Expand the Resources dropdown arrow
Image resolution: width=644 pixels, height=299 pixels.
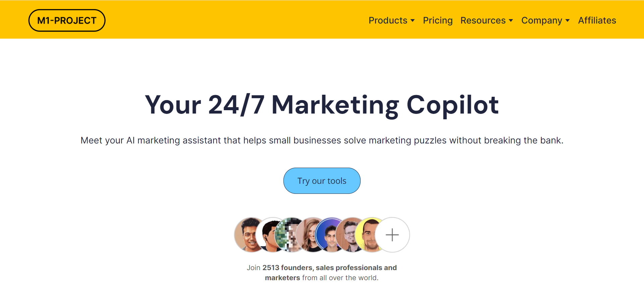511,20
